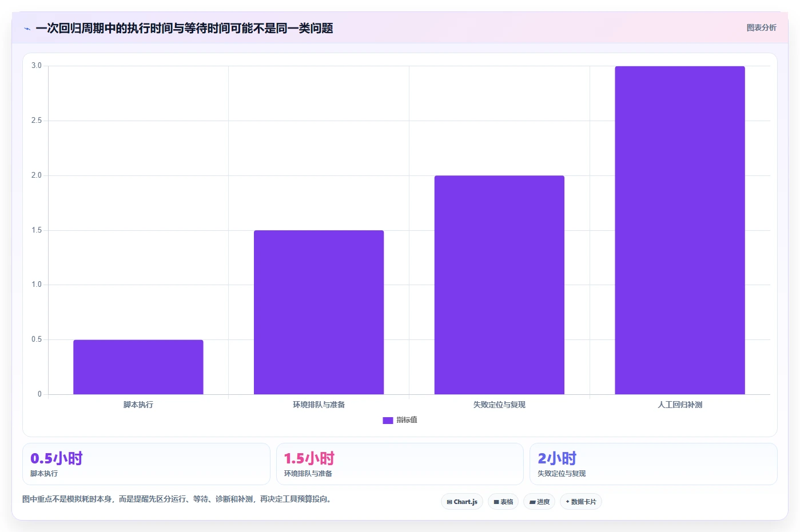The height and width of the screenshot is (532, 800).
Task: Click the y-axis value 1.5
Action: pos(37,230)
